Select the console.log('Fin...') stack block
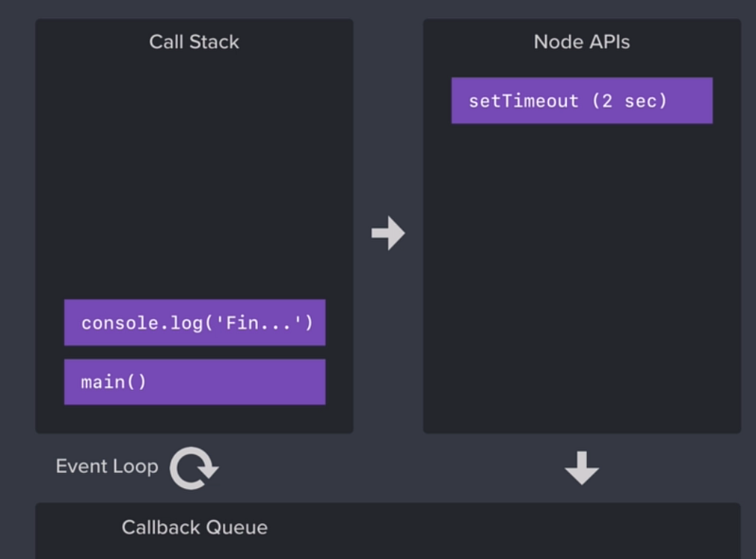 pos(195,322)
